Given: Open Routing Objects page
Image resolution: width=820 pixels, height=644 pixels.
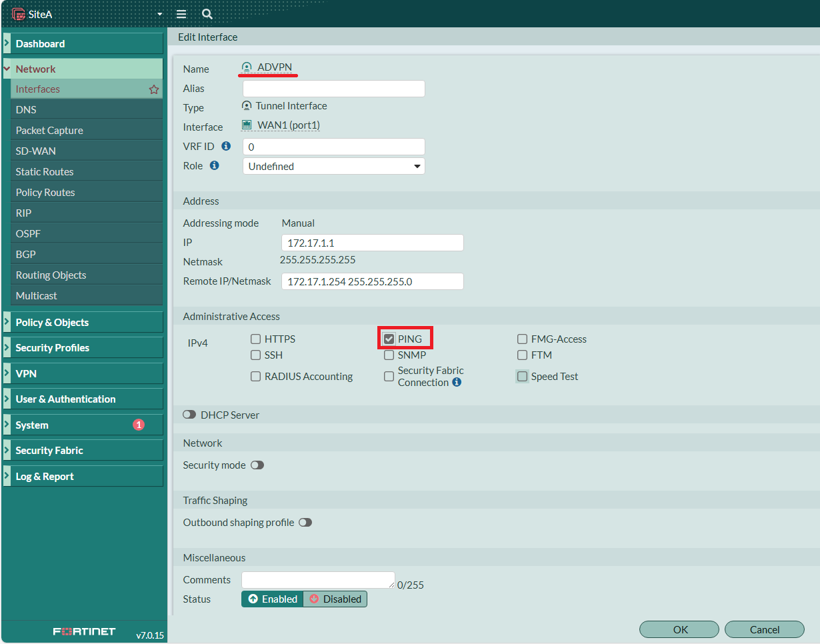Looking at the screenshot, I should point(87,275).
